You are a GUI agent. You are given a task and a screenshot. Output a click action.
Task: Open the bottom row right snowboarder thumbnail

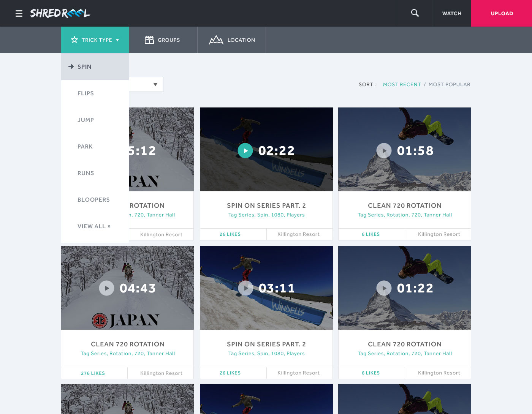pos(405,399)
